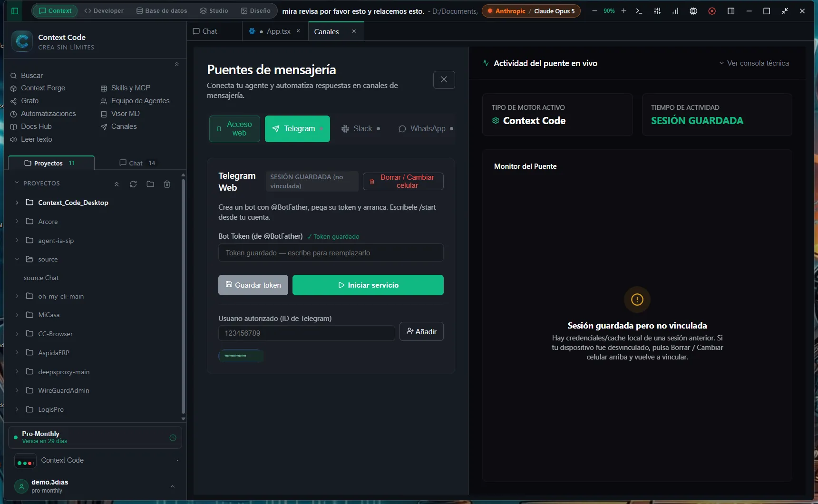Switch to Studio mode

pyautogui.click(x=214, y=11)
